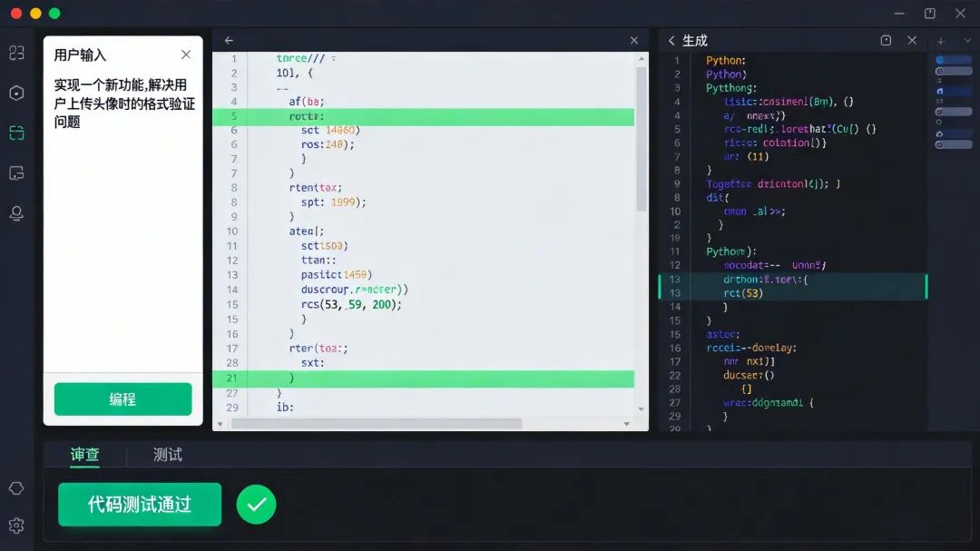Add new item with the plus icon
Screen dimensions: 980x551
click(941, 41)
